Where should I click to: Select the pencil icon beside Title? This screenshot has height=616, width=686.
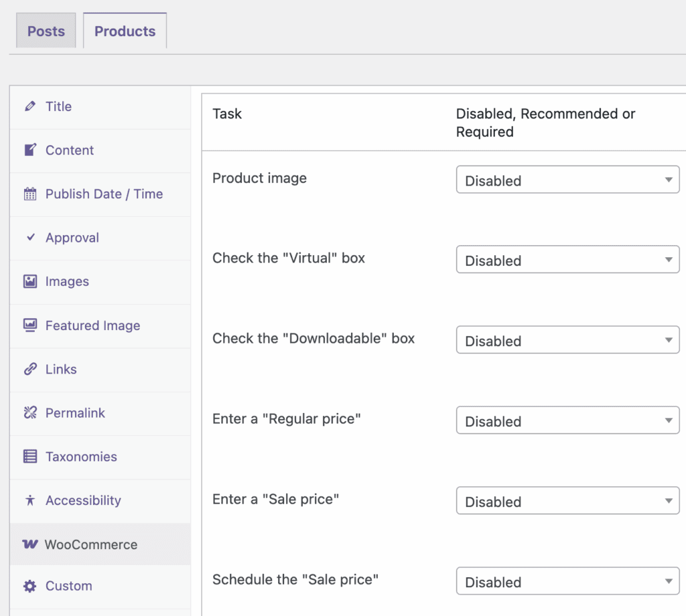coord(29,106)
